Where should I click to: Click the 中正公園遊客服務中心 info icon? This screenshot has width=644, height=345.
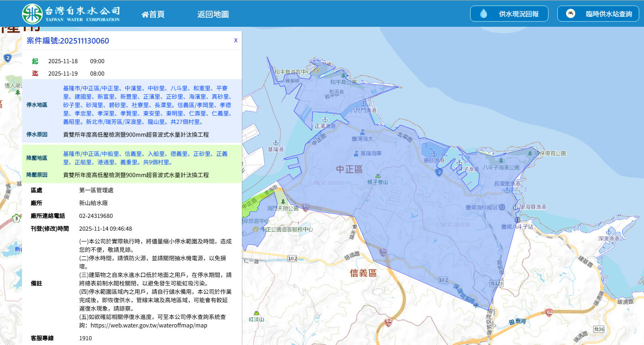(x=256, y=229)
